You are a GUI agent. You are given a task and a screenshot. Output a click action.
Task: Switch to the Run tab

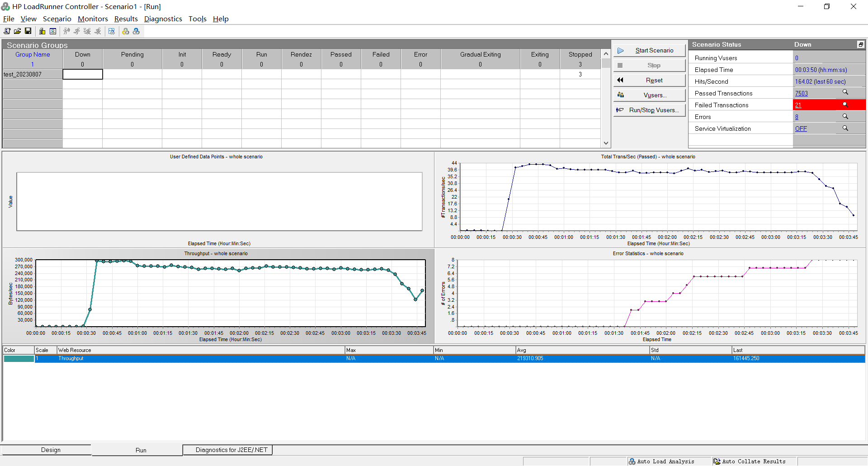(137, 450)
